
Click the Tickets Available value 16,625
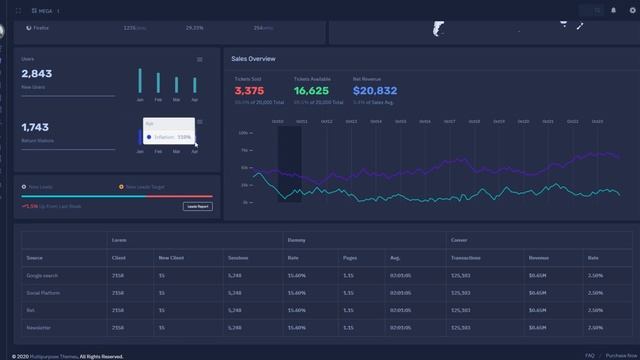pos(311,91)
